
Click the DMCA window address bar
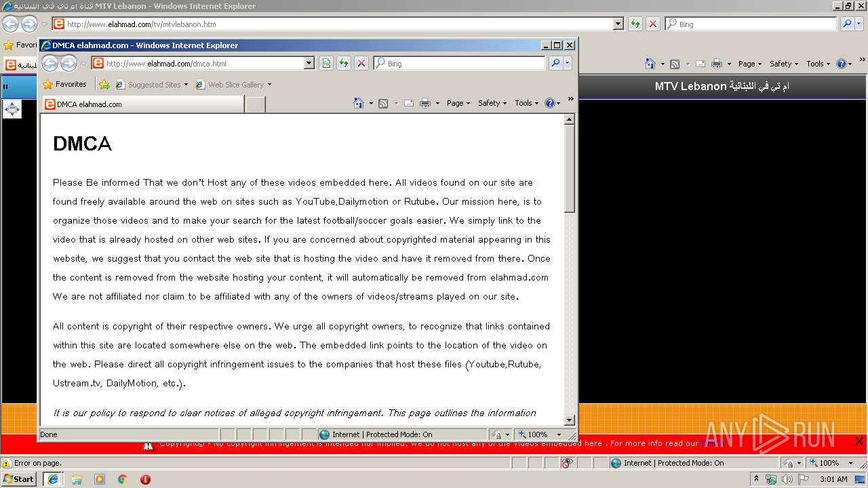(x=204, y=63)
